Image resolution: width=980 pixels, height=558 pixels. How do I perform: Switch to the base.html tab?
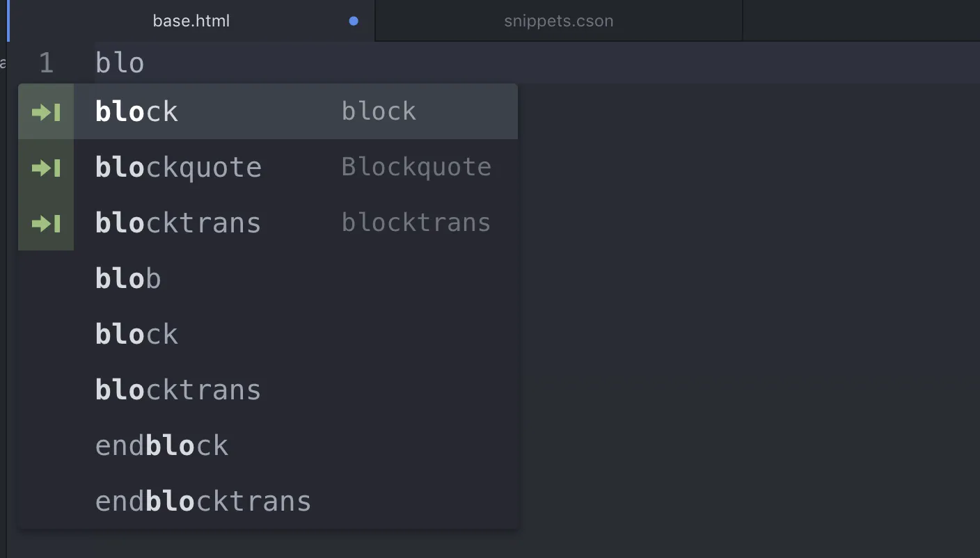coord(191,22)
